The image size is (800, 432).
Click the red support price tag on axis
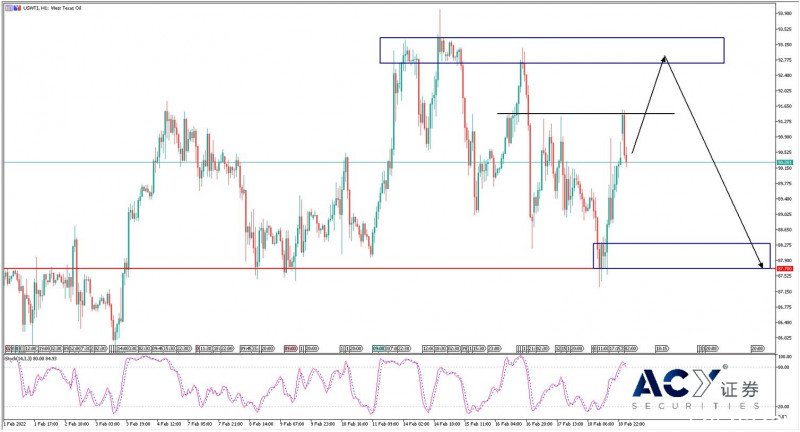[x=785, y=268]
